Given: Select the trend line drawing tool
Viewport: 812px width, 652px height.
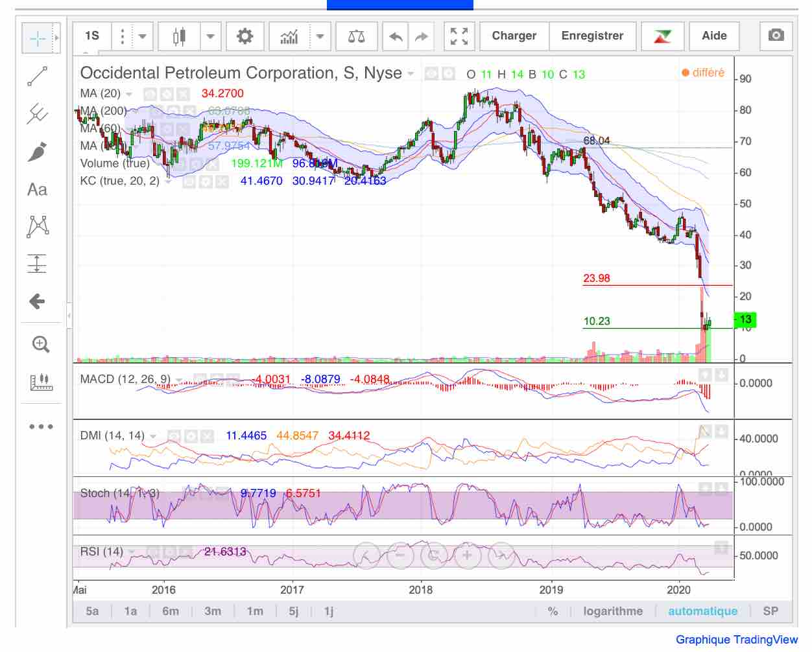Looking at the screenshot, I should [x=38, y=76].
